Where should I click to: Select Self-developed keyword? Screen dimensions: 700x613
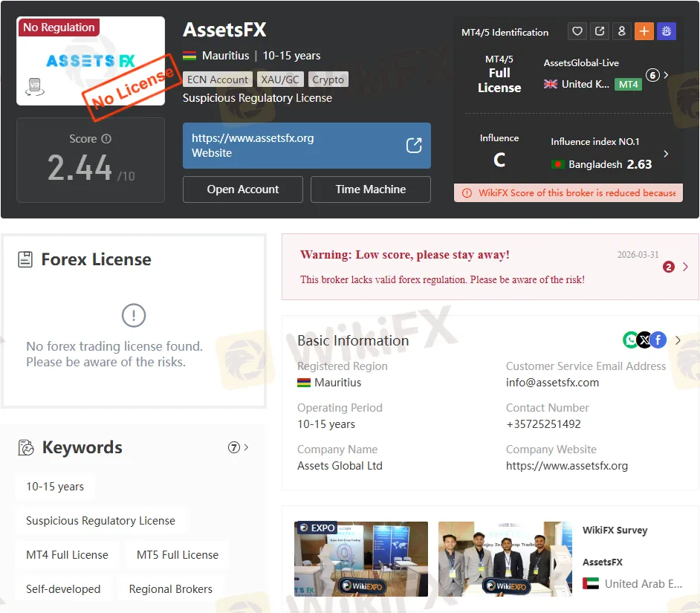pyautogui.click(x=63, y=589)
